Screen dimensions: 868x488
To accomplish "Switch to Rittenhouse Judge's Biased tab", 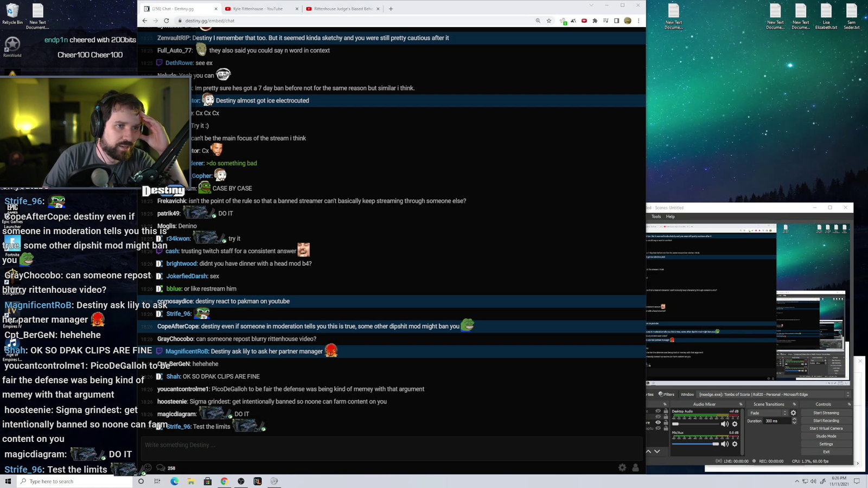I will click(x=342, y=9).
